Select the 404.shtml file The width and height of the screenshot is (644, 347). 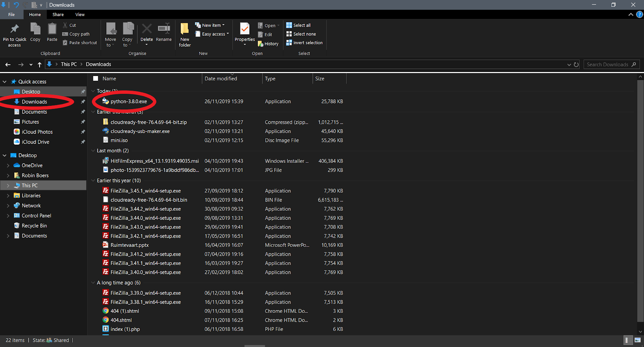tap(121, 320)
